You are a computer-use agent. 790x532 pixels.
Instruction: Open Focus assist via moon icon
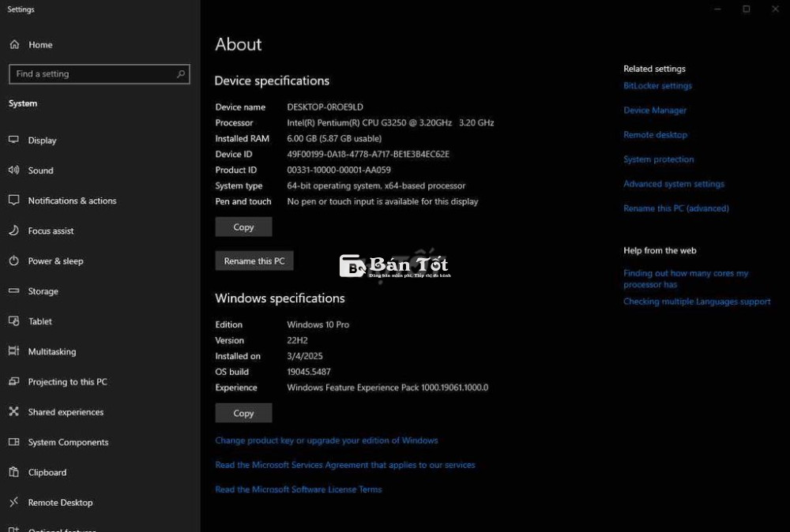click(x=13, y=230)
